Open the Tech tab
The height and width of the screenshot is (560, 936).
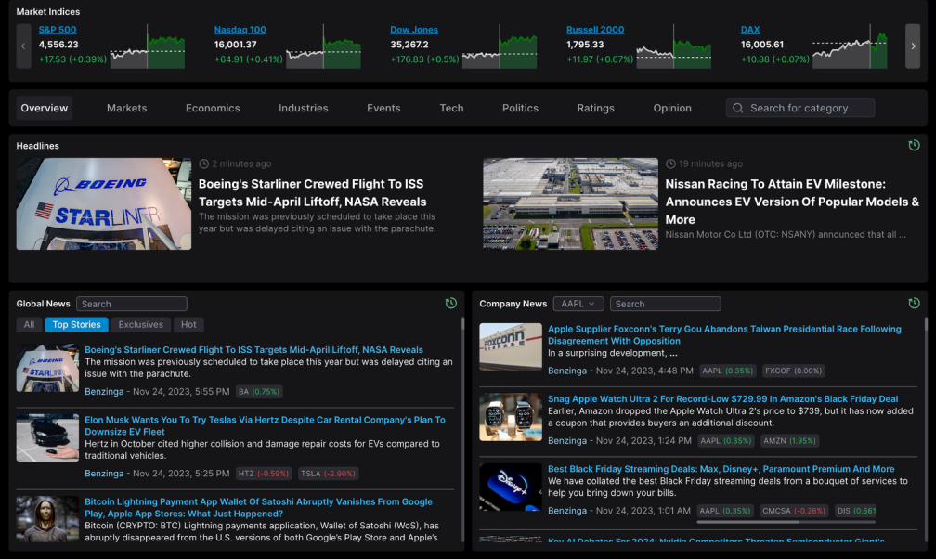[451, 108]
